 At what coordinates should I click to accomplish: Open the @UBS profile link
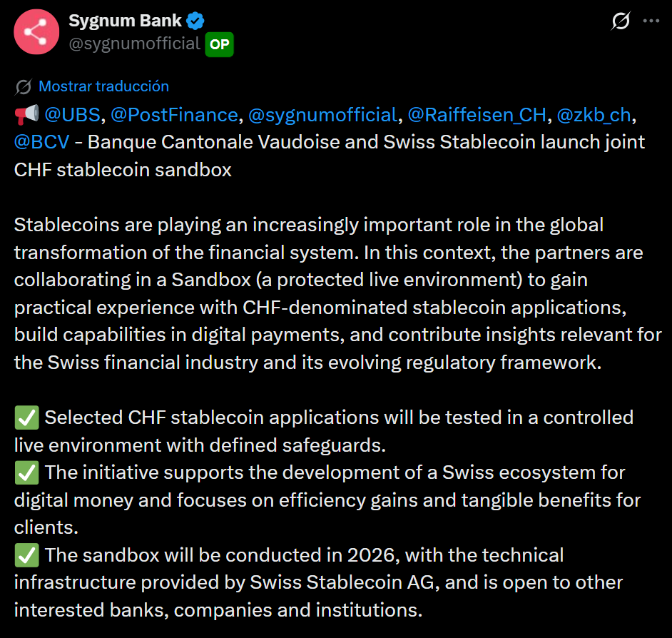point(72,114)
